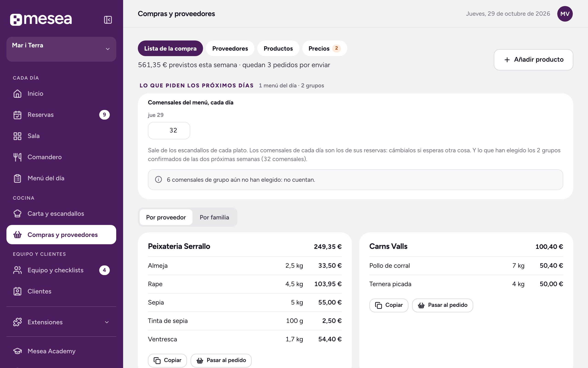588x368 pixels.
Task: Click the jue 29 comensales field
Action: (x=169, y=130)
